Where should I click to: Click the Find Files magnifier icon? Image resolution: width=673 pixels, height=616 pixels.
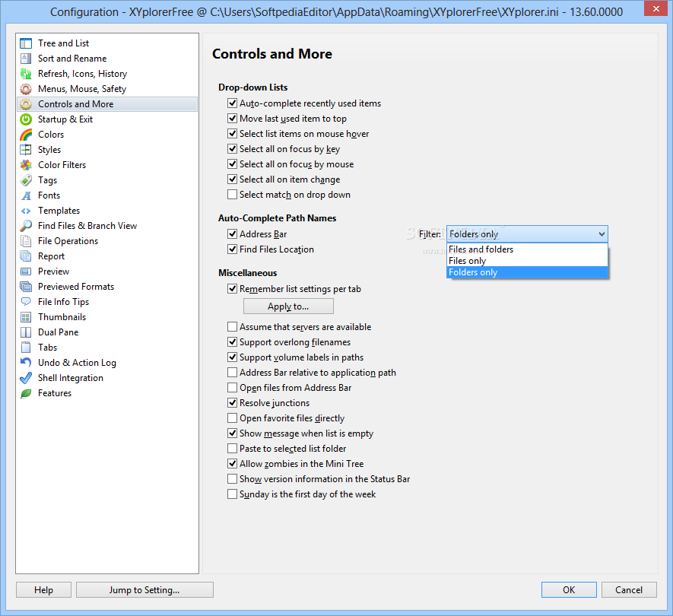coord(26,226)
